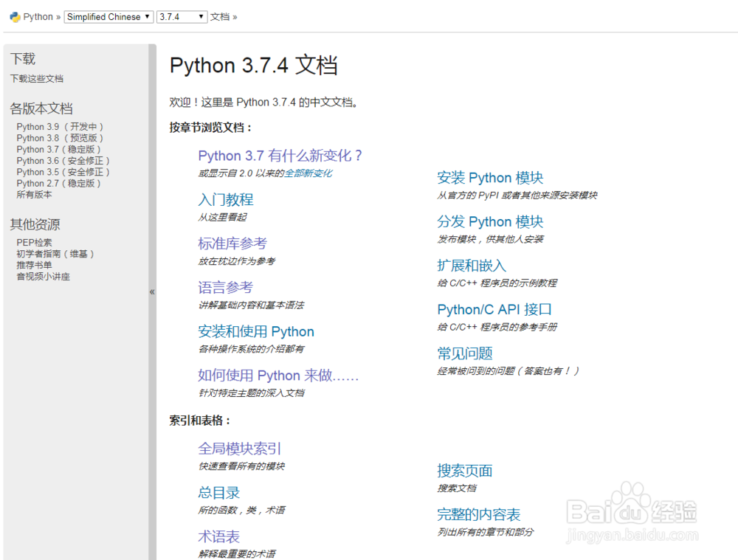Click the 文档 breadcrumb link

pos(220,17)
